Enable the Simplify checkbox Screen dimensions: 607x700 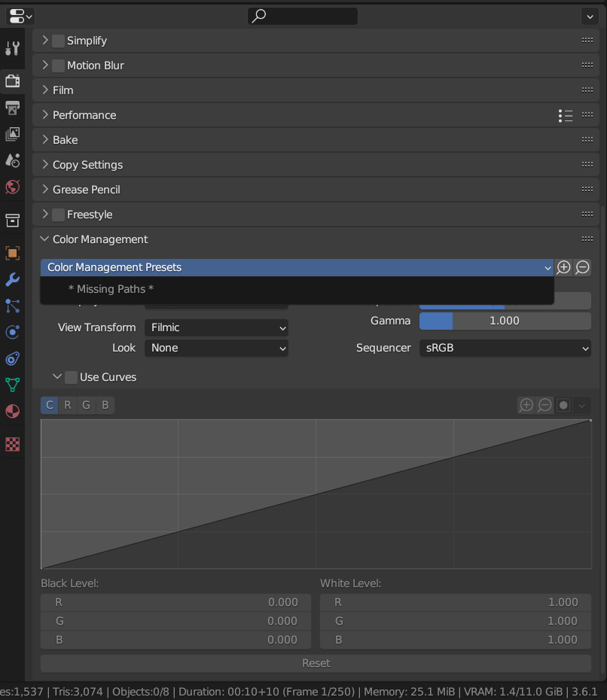[59, 41]
